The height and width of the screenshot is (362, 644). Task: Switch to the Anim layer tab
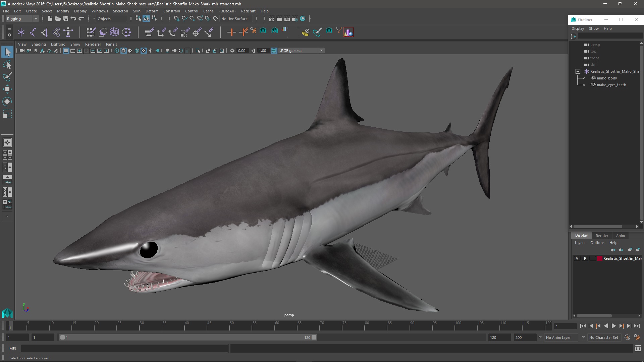click(620, 236)
